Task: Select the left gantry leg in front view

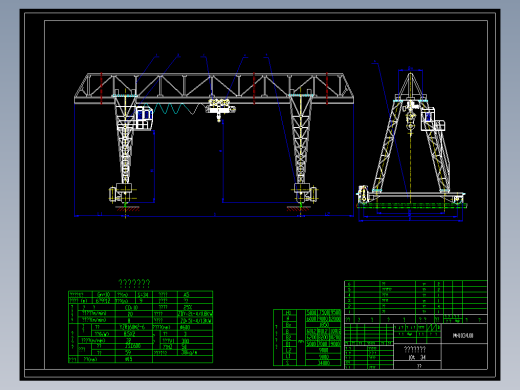Action: 125,140
